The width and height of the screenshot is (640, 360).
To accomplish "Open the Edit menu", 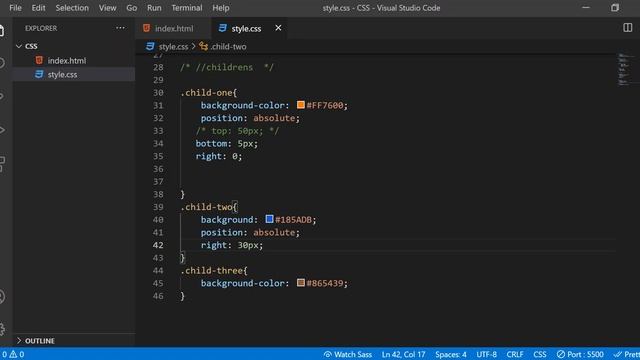I will pos(38,8).
